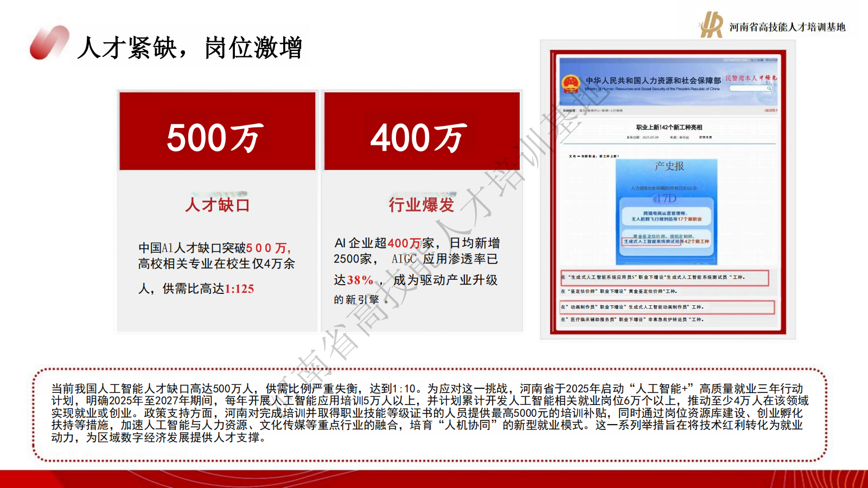The image size is (868, 488).
Task: Click the 人才缺口 heading
Action: click(217, 205)
